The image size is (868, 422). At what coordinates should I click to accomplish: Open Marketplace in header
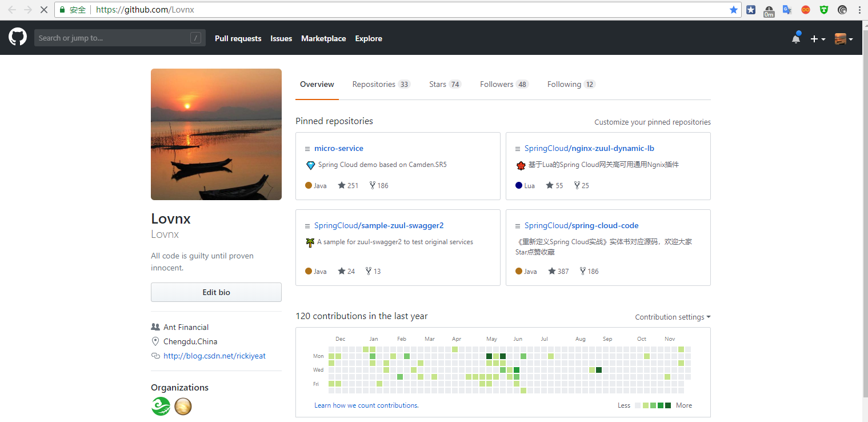[x=323, y=38]
